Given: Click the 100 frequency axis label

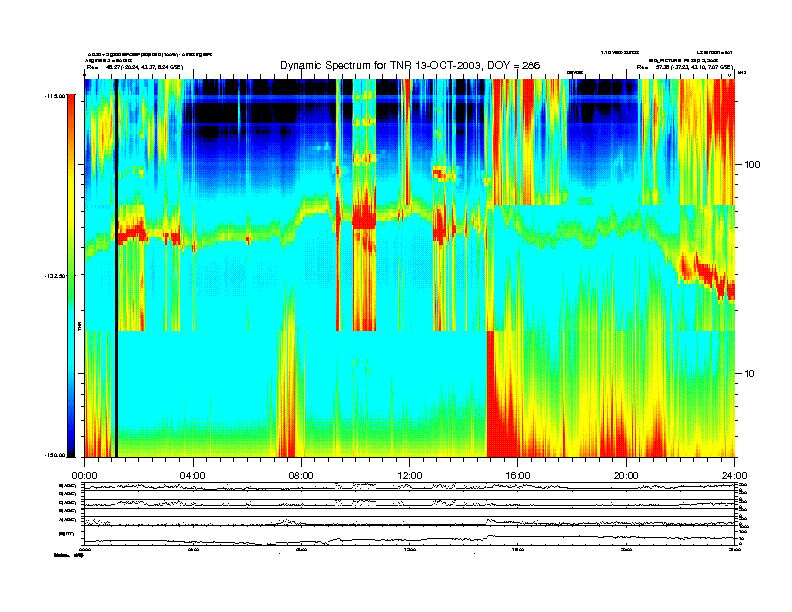Looking at the screenshot, I should coord(752,165).
